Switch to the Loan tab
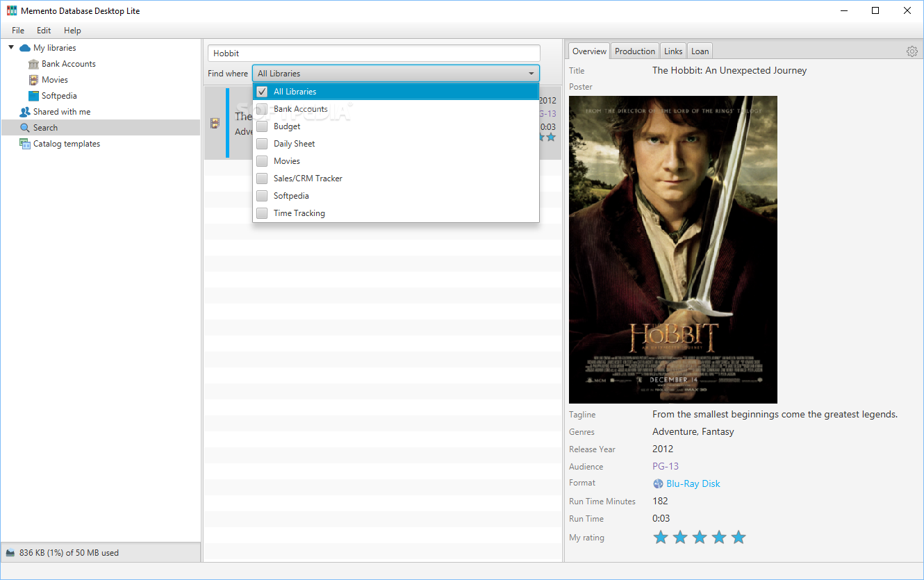 tap(700, 51)
